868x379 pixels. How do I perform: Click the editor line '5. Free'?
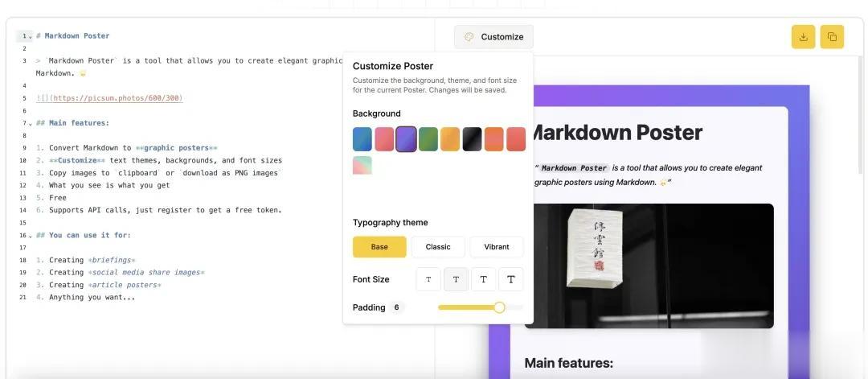click(51, 198)
